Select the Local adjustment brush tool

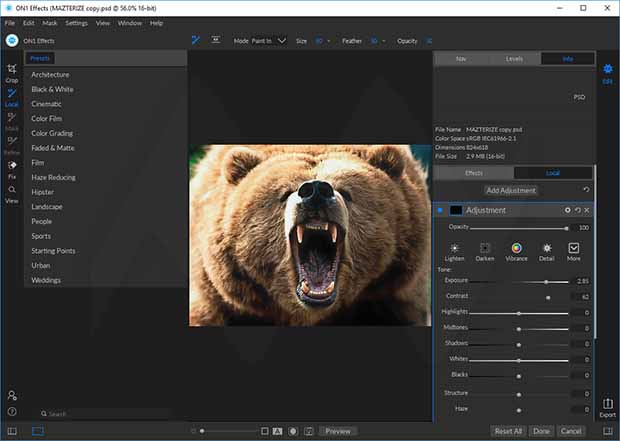click(11, 97)
